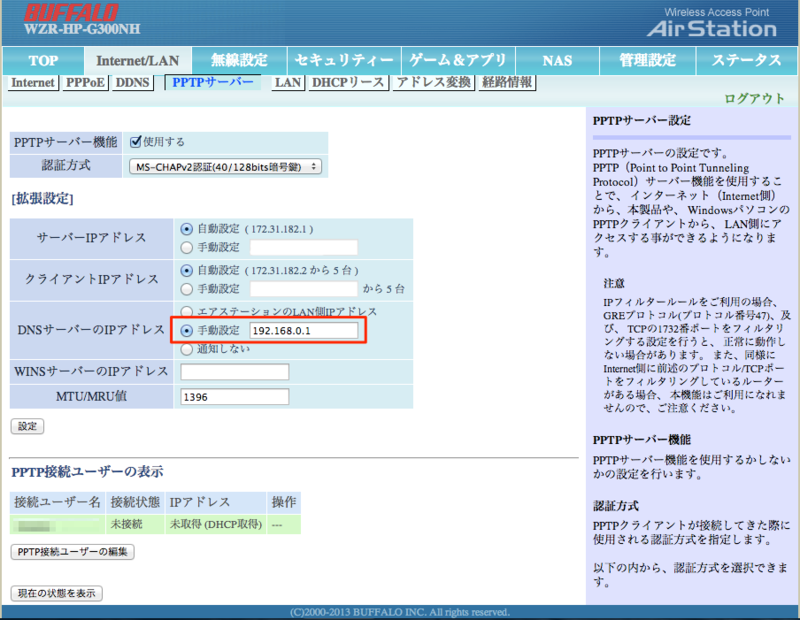Select the 通知しない DNS option

(187, 349)
